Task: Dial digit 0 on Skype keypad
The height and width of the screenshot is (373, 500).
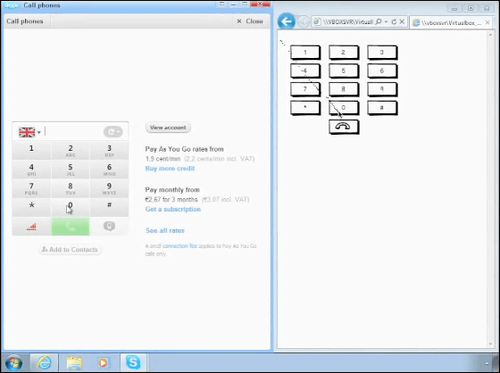Action: click(x=70, y=207)
